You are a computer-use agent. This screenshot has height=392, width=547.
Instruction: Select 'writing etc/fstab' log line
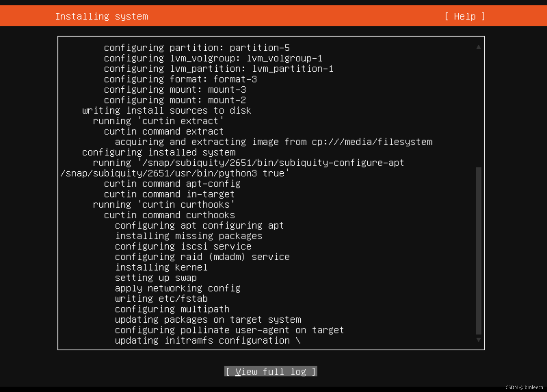pos(161,299)
